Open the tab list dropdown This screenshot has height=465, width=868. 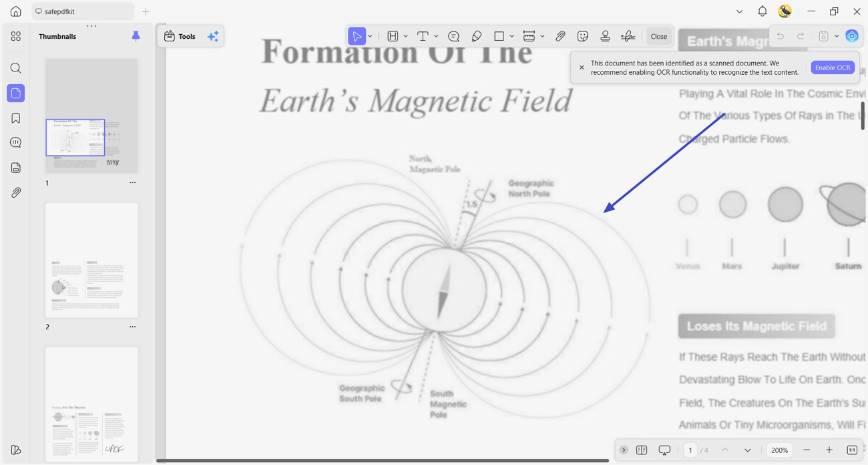[x=739, y=11]
